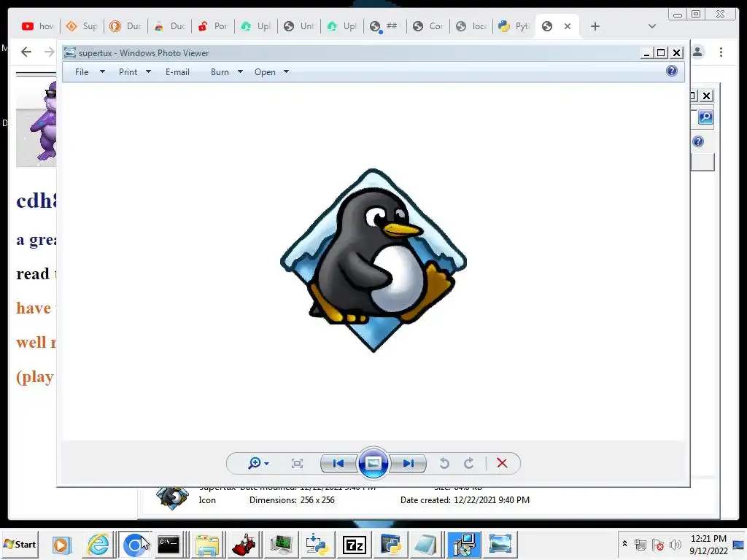The image size is (747, 560).
Task: Click the Actual size fit button
Action: [x=298, y=463]
